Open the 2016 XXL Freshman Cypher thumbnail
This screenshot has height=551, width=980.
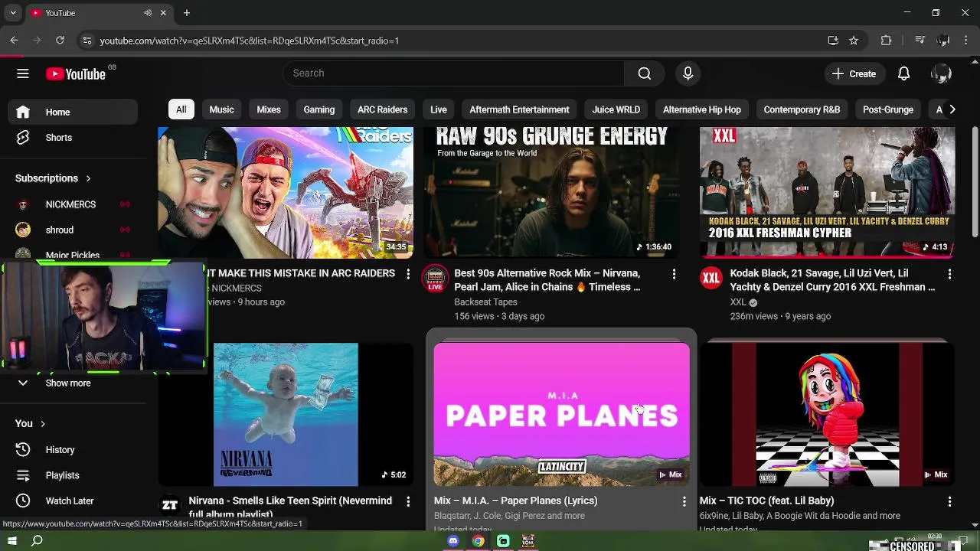pos(827,193)
